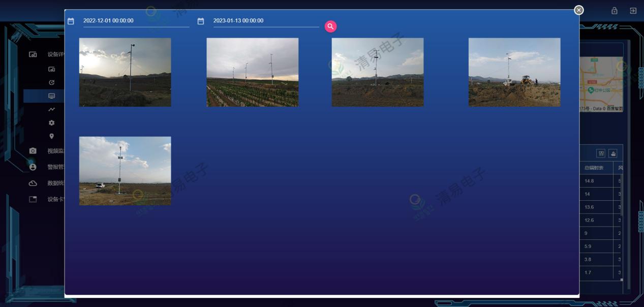Click the grid view icon above table
This screenshot has height=307, width=644.
coord(601,153)
